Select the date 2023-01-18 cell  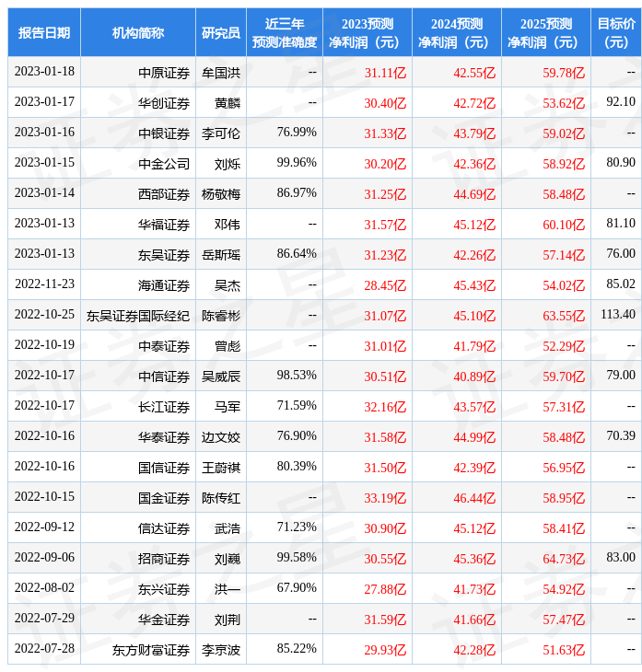[44, 72]
